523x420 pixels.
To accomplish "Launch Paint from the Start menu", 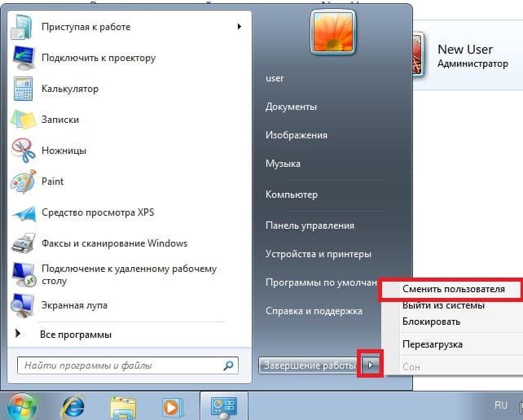I will 23,182.
